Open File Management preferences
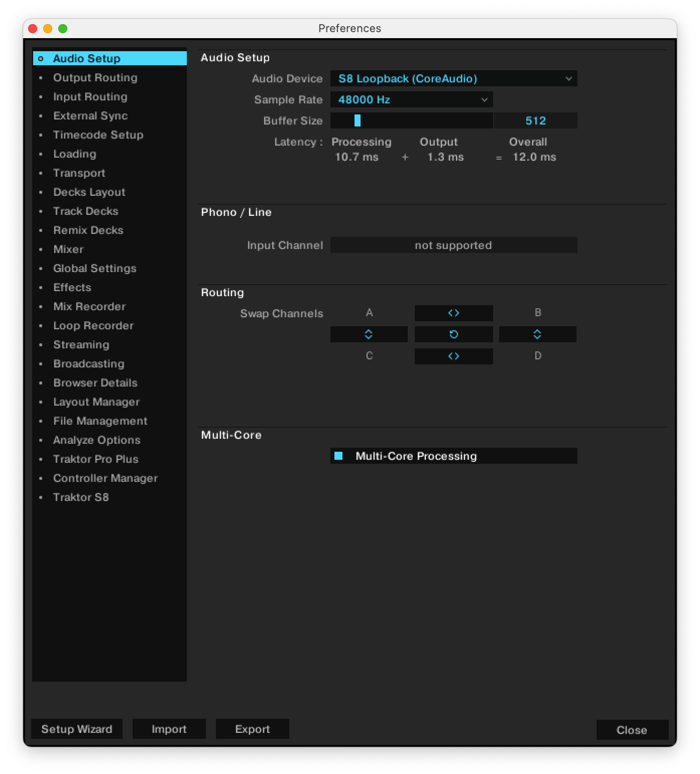The width and height of the screenshot is (700, 774). click(x=109, y=421)
